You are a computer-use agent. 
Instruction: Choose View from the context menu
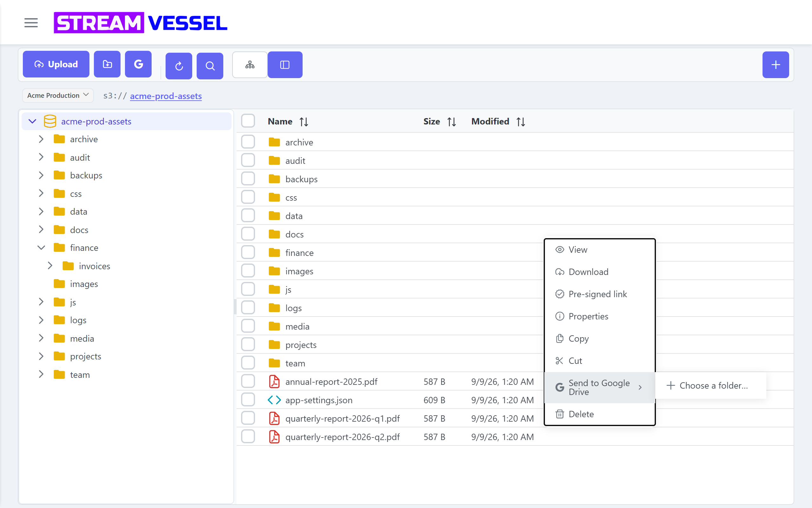tap(599, 250)
